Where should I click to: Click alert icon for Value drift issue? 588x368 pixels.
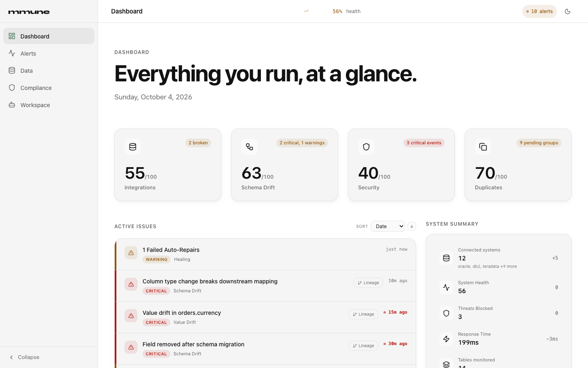[x=131, y=316]
